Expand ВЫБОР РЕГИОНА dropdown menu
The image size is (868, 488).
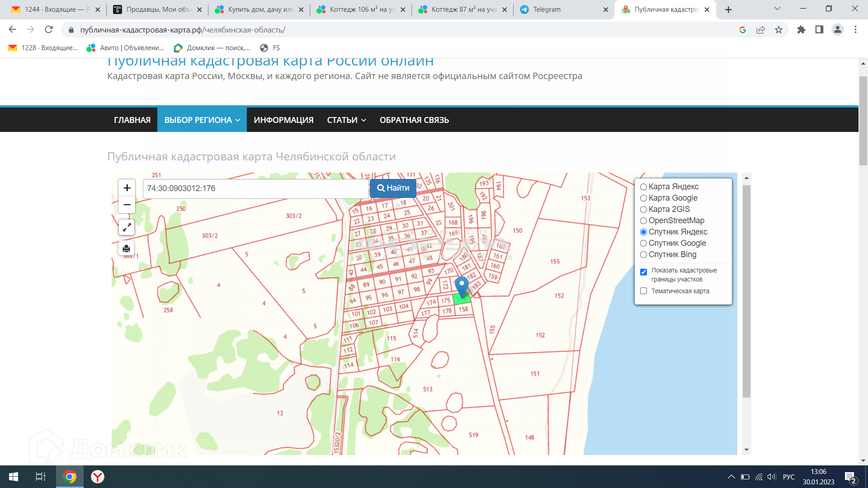tap(202, 120)
